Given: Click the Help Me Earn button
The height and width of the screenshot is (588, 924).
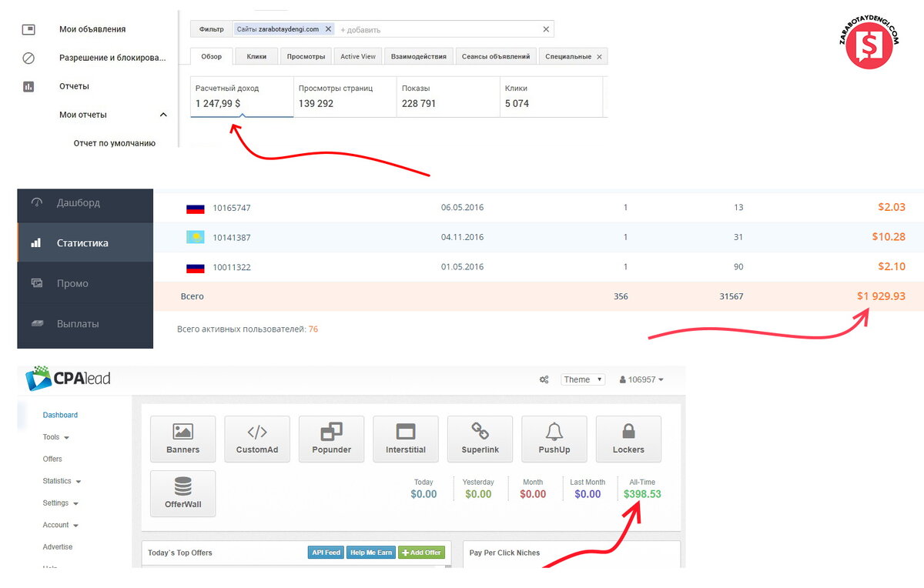Looking at the screenshot, I should (371, 553).
